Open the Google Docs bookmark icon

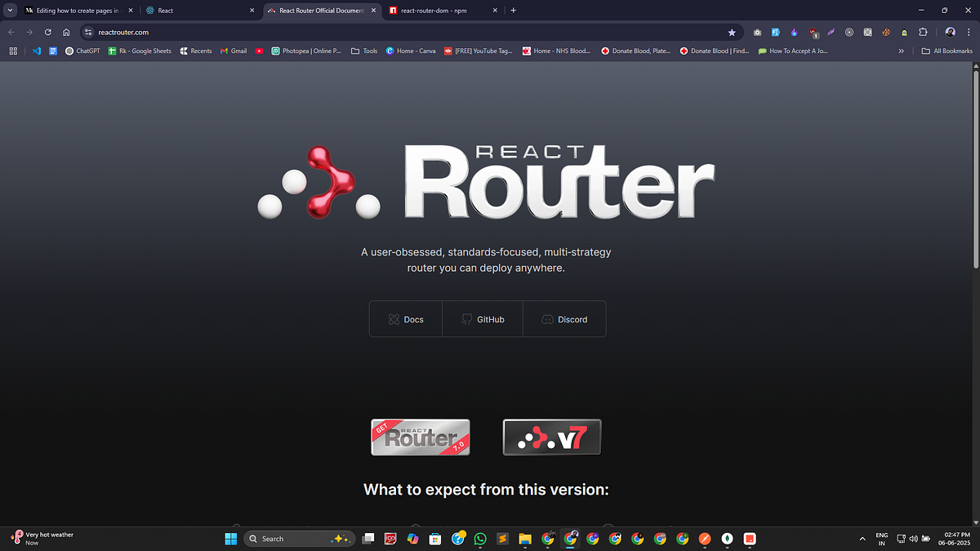coord(53,51)
